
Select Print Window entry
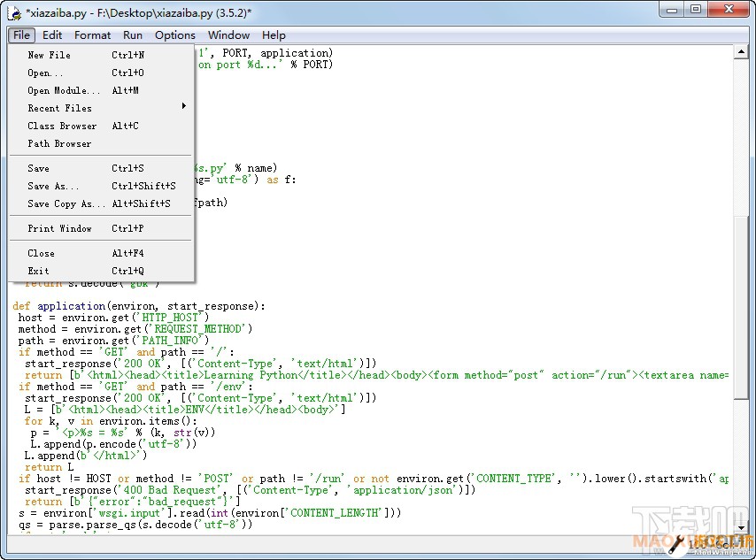pyautogui.click(x=101, y=228)
